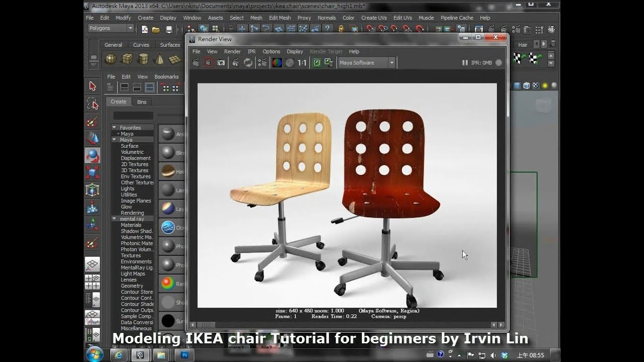
Task: Remove image from Render View
Action: (x=329, y=63)
